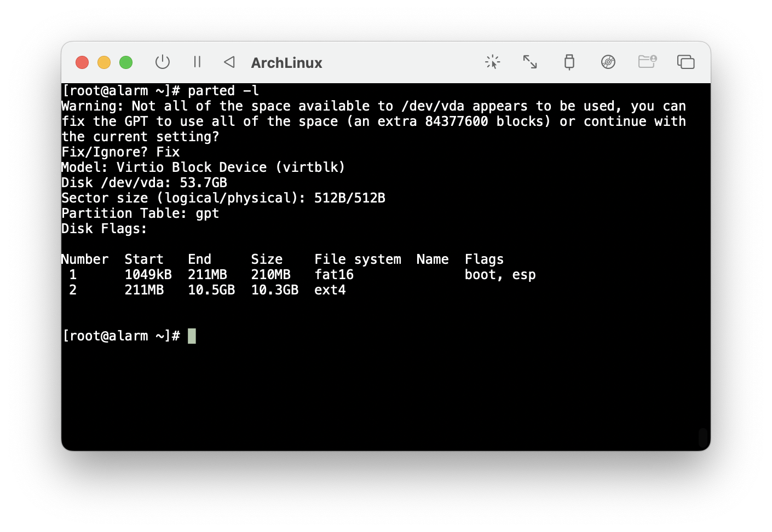Click the 'File system' column header
This screenshot has height=532, width=772.
point(358,259)
